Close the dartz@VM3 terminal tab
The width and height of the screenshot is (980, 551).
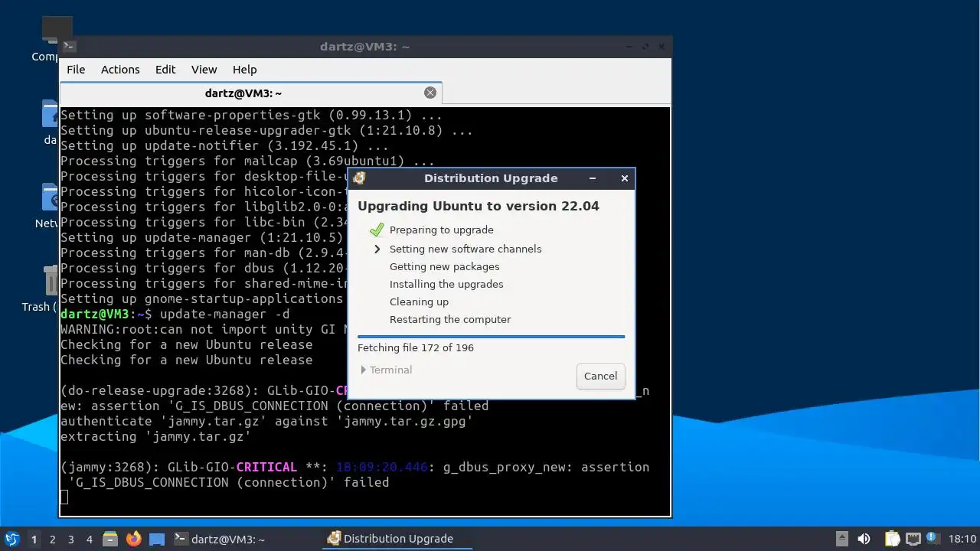pos(430,93)
